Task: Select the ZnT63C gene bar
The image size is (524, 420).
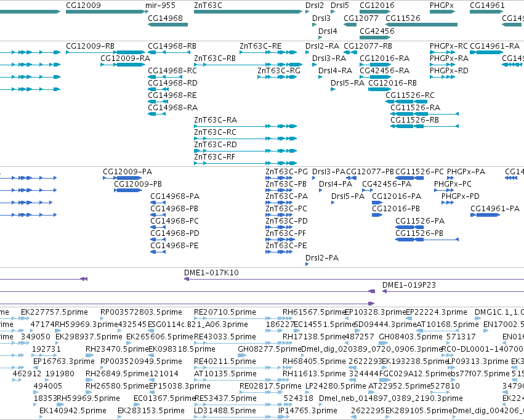Action: pyautogui.click(x=248, y=12)
